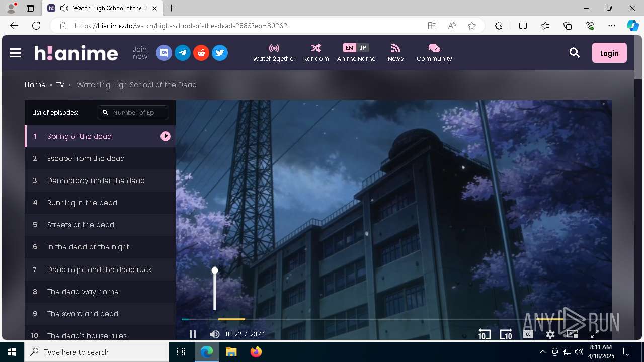The height and width of the screenshot is (362, 644).
Task: Switch anime name language to EN
Action: (349, 48)
